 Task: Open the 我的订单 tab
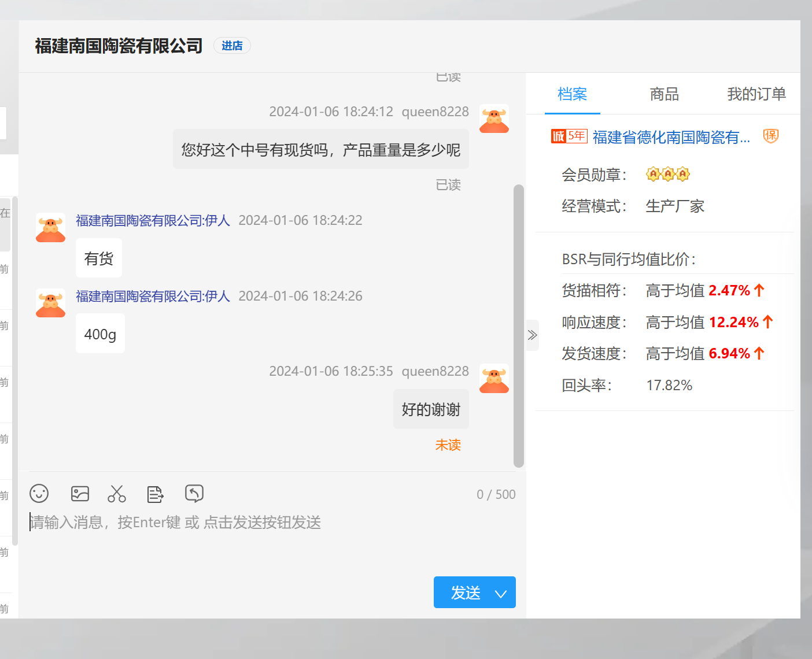(756, 94)
